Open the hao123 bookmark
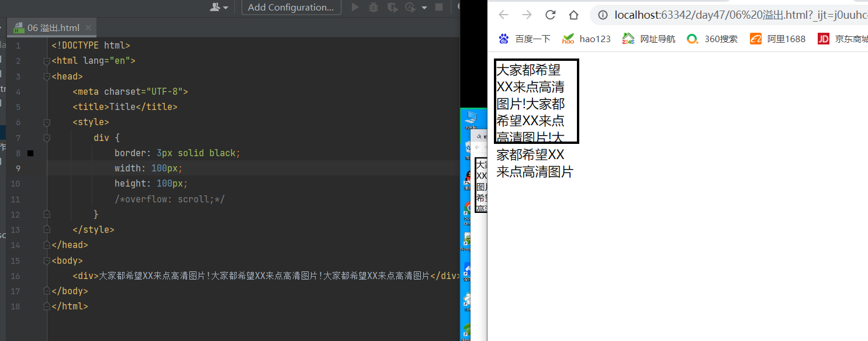 coord(586,39)
